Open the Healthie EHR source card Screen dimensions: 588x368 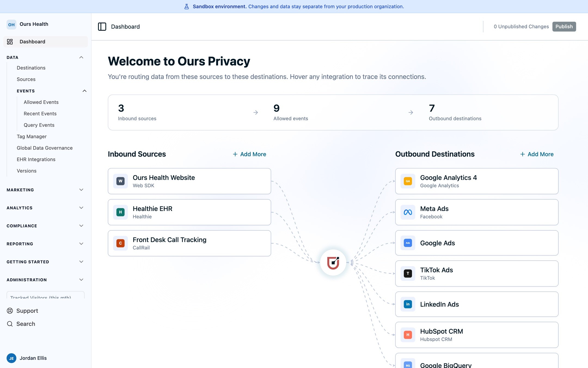(x=189, y=212)
